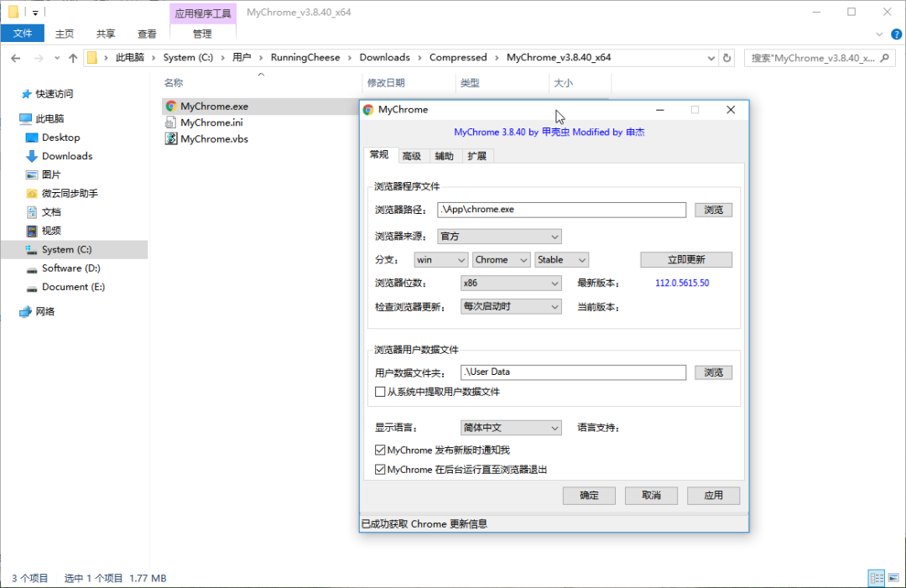Select the MyChrome.ini file icon

point(170,122)
